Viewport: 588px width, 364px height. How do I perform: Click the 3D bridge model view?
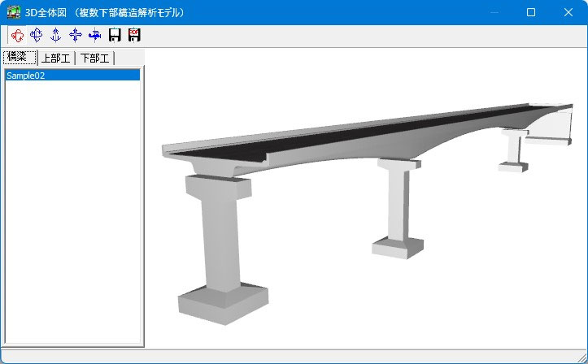366,198
